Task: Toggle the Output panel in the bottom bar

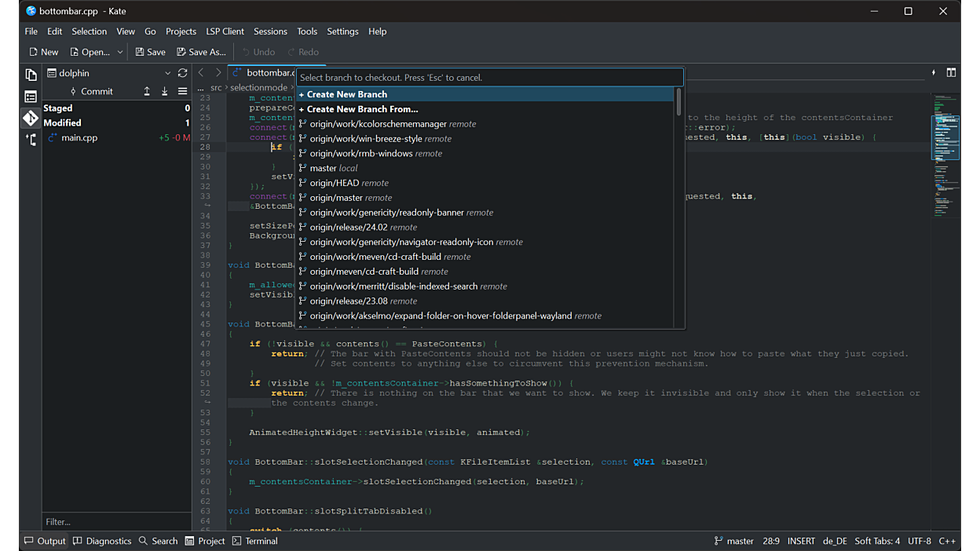Action: pos(45,541)
